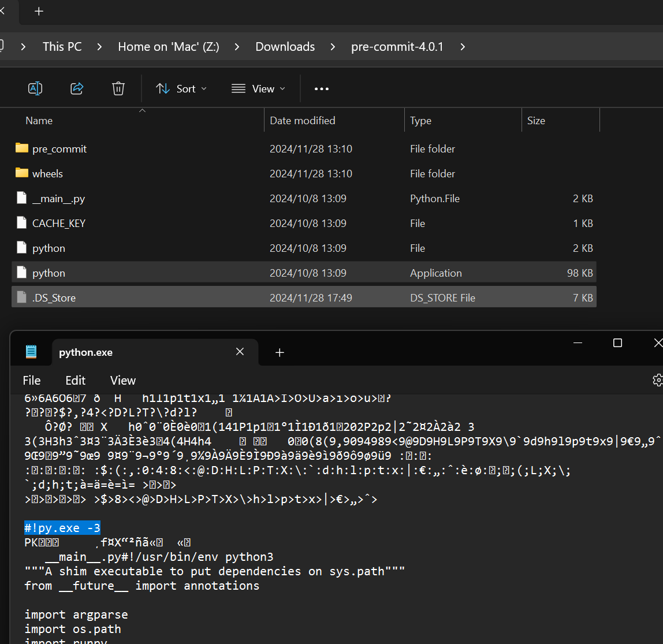The width and height of the screenshot is (663, 644).
Task: Add a new Notepad tab
Action: click(x=280, y=352)
